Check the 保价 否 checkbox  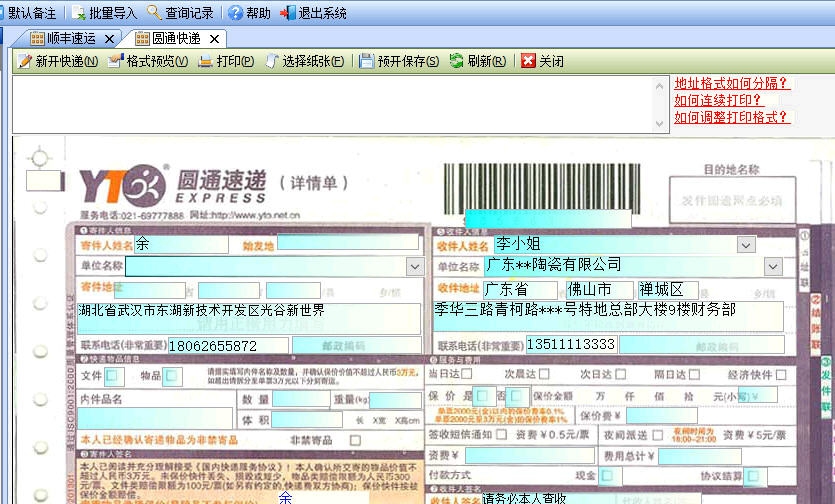[516, 396]
